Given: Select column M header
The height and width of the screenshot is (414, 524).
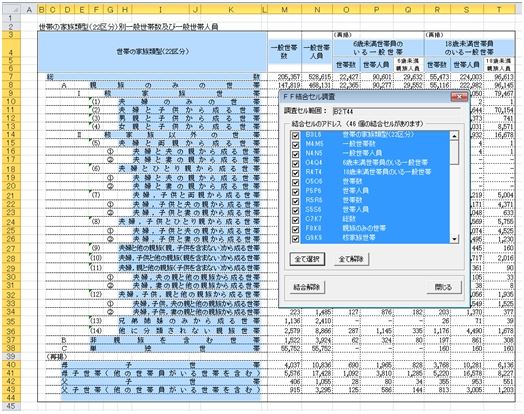Looking at the screenshot, I should (284, 10).
